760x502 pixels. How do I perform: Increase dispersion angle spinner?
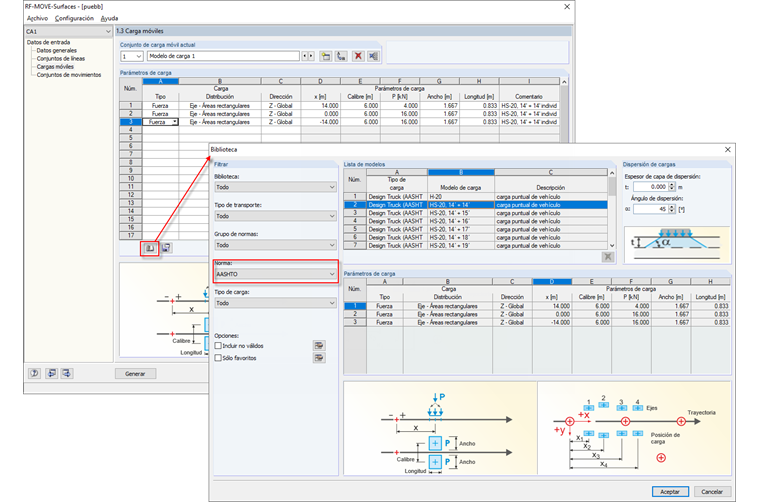point(672,207)
